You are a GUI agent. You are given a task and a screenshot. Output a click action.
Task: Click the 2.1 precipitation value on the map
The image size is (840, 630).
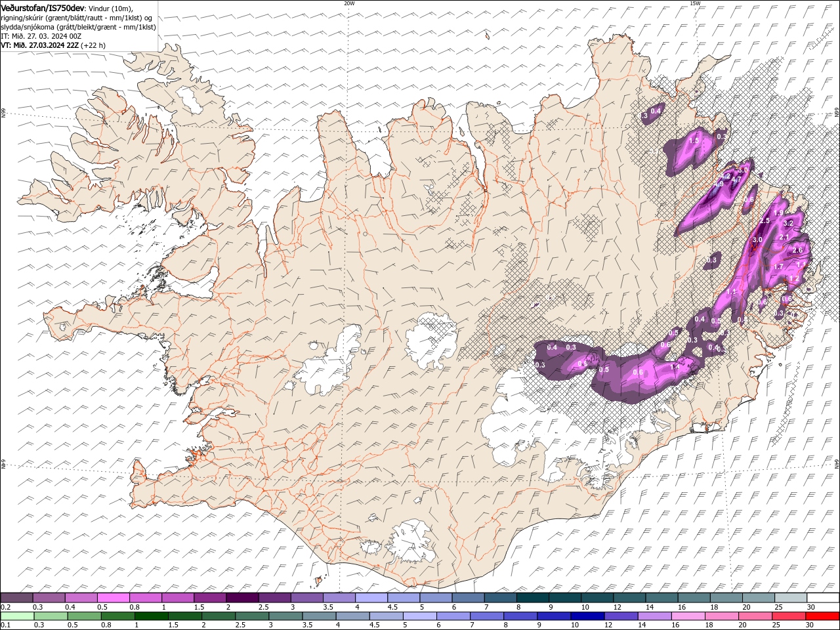point(784,237)
